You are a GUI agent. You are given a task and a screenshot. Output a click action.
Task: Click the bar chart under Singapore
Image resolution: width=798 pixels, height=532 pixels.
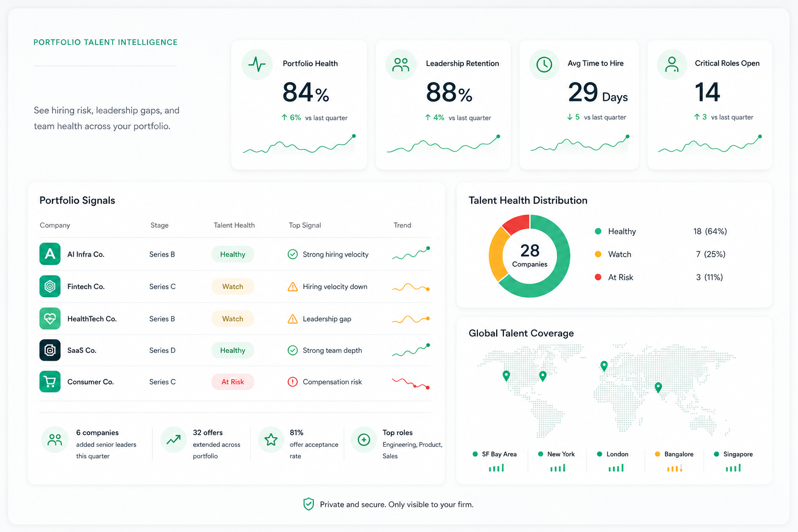click(733, 468)
